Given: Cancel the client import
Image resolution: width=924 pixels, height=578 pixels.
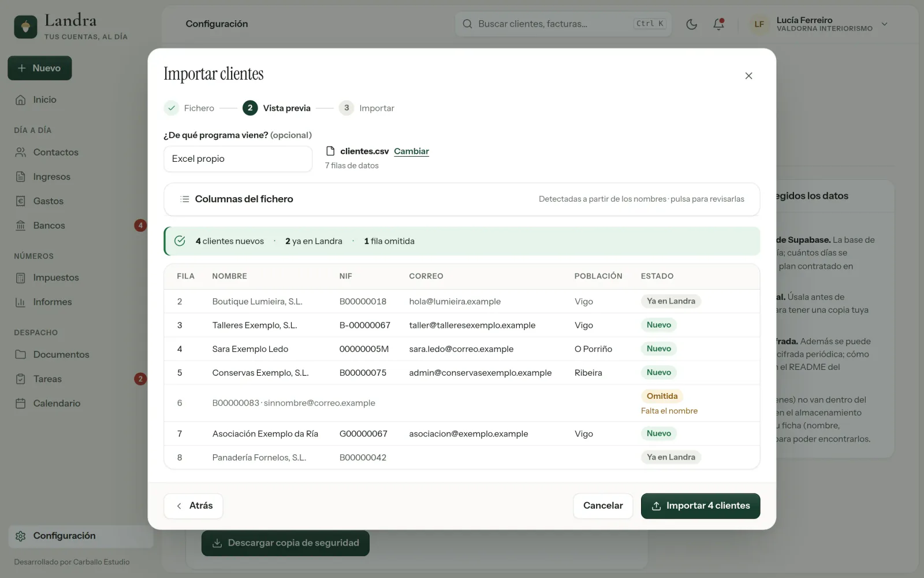Looking at the screenshot, I should click(x=603, y=506).
